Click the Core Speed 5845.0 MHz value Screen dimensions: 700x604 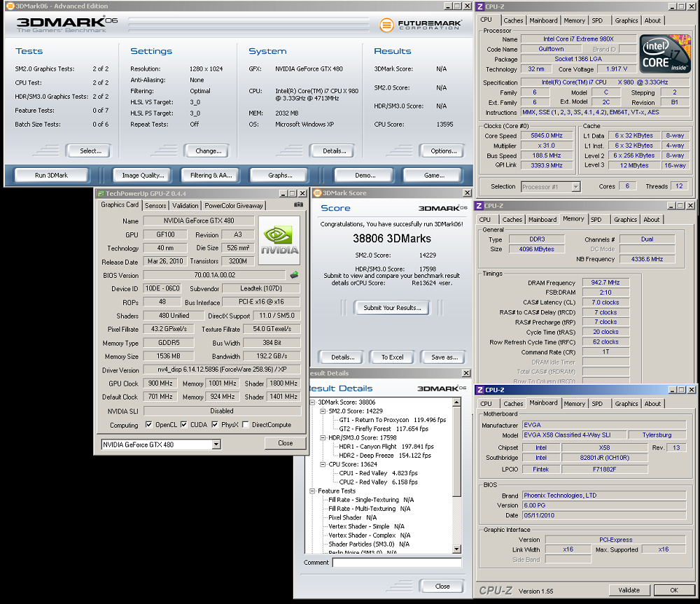547,135
